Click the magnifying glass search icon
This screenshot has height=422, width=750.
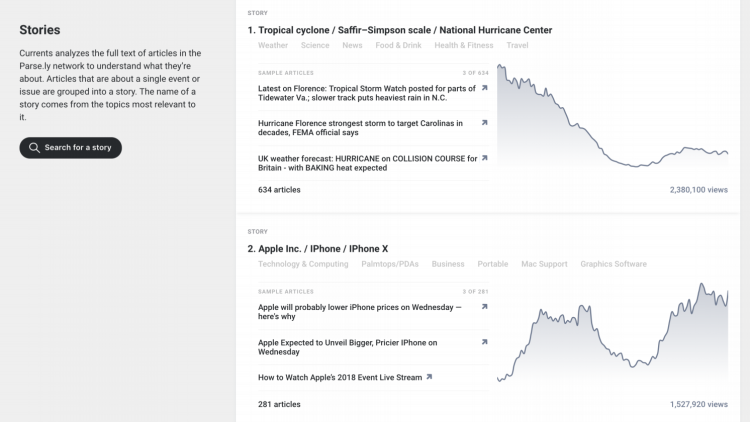[34, 148]
